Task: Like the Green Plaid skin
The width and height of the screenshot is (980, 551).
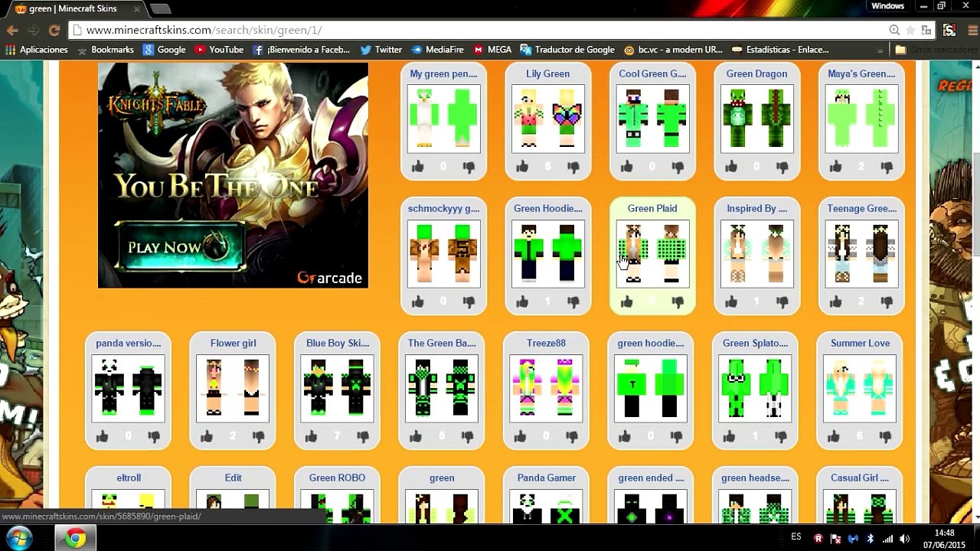Action: [x=627, y=302]
